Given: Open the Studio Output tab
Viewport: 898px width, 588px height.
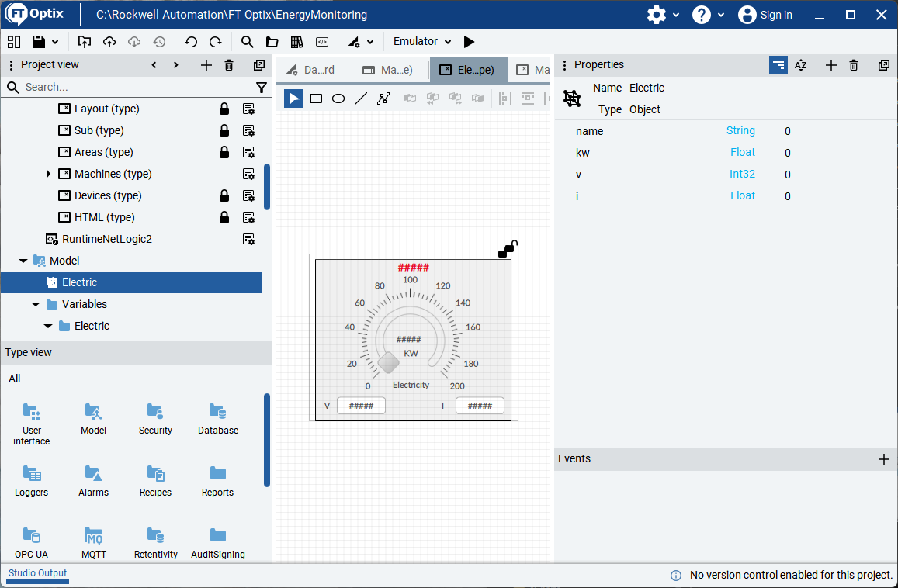Looking at the screenshot, I should [x=37, y=574].
